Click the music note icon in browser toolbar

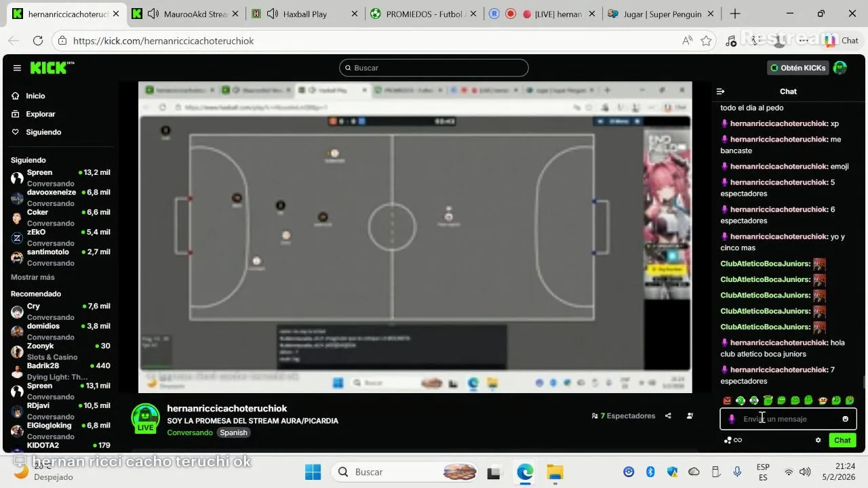tap(730, 41)
